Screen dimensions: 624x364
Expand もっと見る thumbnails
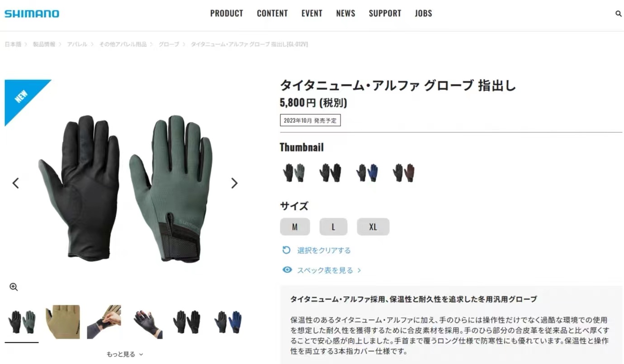(125, 355)
